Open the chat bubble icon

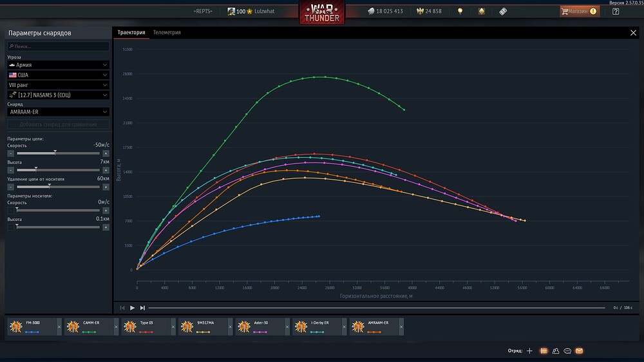[567, 350]
